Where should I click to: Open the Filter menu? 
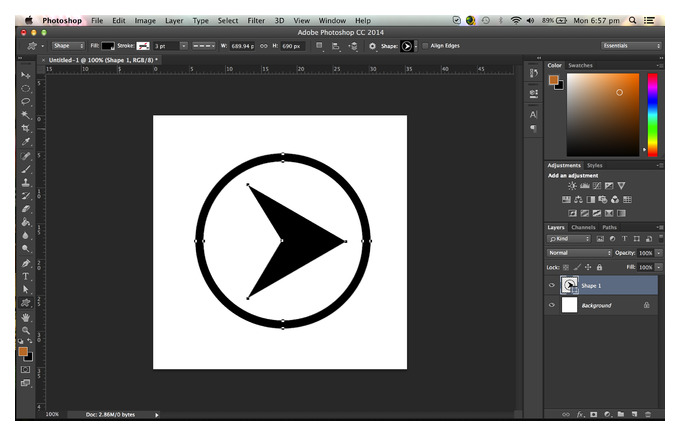[256, 20]
